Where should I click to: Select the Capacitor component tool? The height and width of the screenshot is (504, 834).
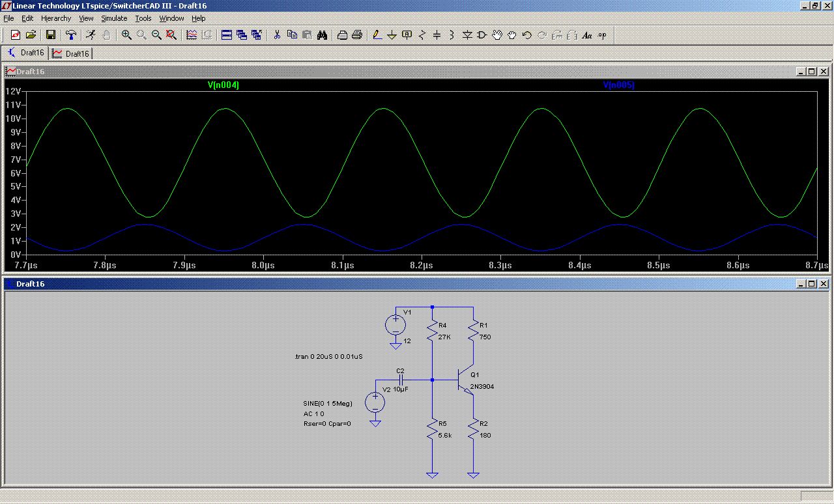[437, 35]
